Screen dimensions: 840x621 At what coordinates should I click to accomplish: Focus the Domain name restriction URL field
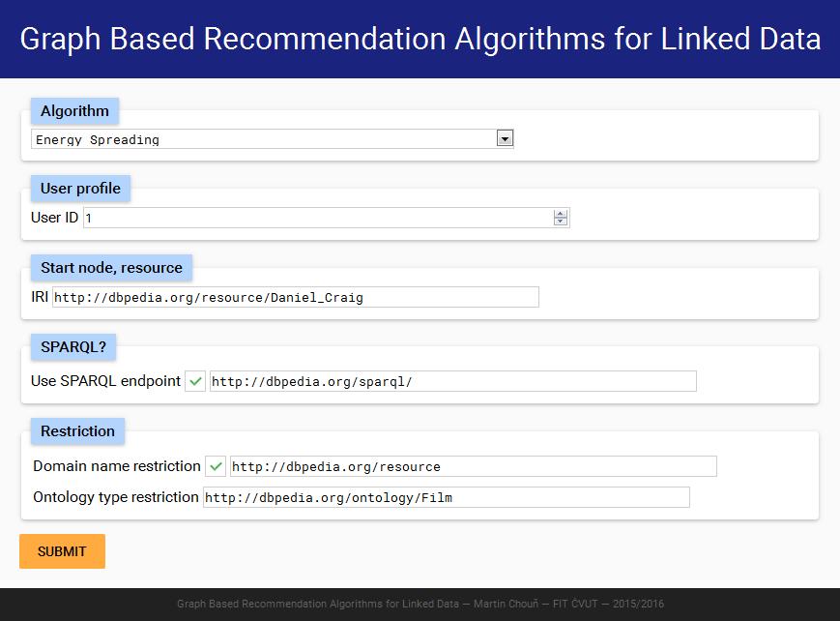pos(474,466)
